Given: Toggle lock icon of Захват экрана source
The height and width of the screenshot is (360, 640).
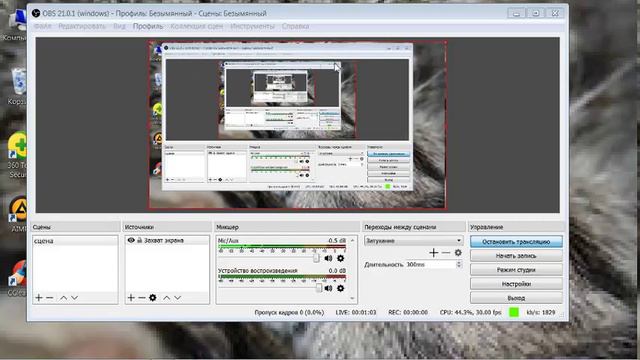Looking at the screenshot, I should pos(139,240).
